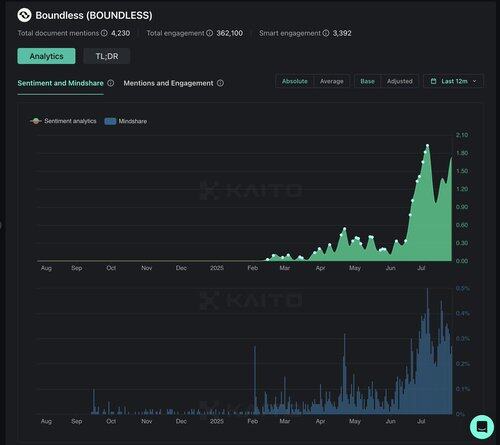Screen dimensions: 500x445
Task: Select Base data option
Action: click(x=367, y=81)
